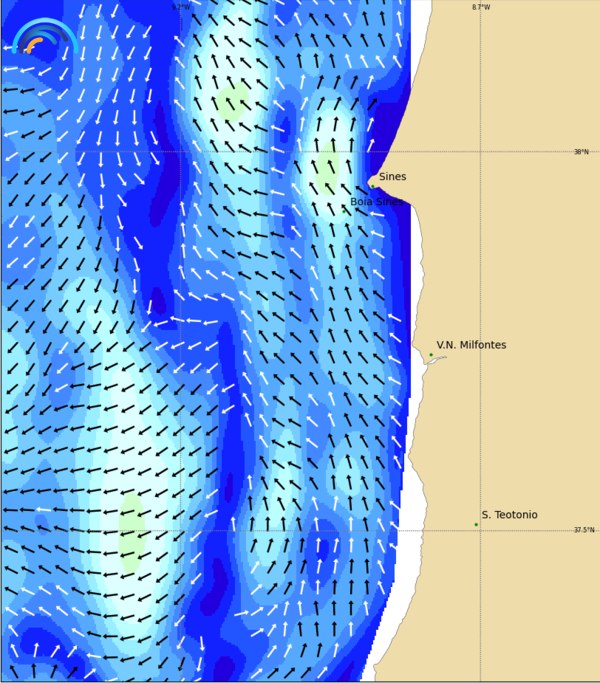Click the S. Teotonio town label
The image size is (600, 683).
(509, 515)
